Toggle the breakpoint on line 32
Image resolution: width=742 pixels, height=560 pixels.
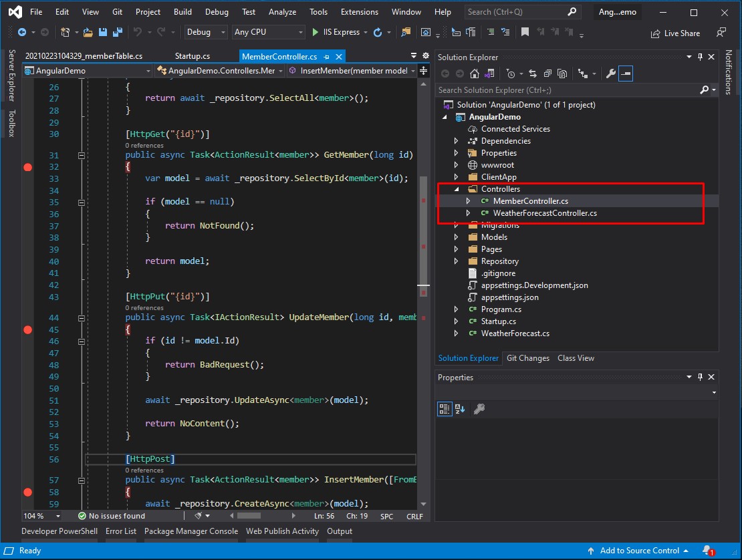pos(28,167)
